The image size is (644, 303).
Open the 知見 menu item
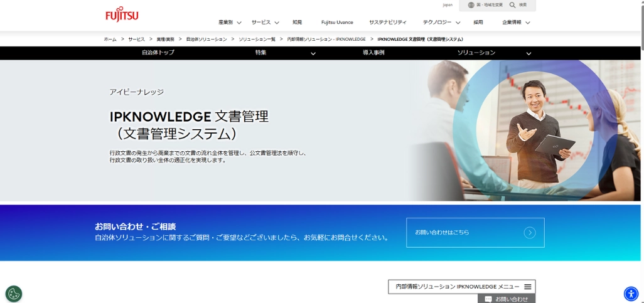pos(298,22)
